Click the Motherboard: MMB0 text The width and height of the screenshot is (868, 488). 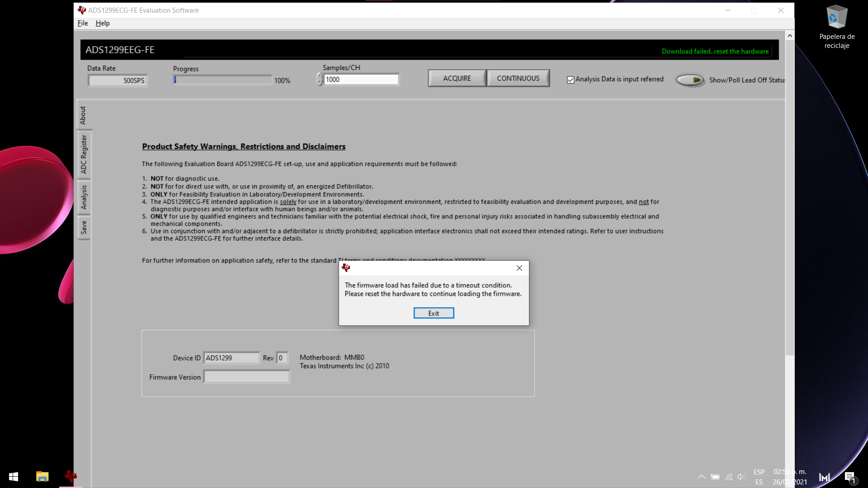[x=332, y=357]
